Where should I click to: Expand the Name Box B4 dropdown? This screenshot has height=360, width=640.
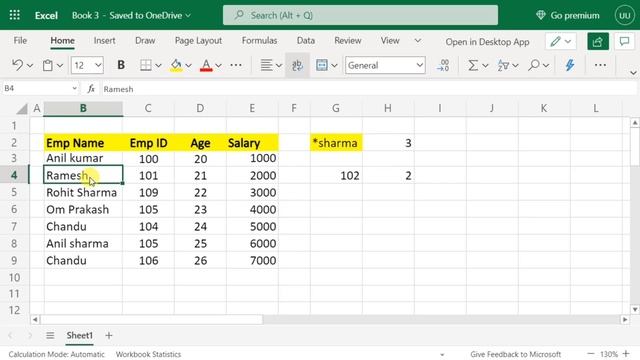(74, 89)
